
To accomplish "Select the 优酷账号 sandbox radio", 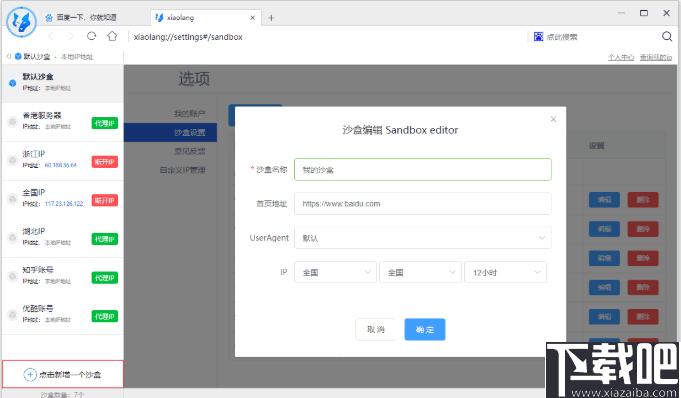I will click(x=13, y=315).
